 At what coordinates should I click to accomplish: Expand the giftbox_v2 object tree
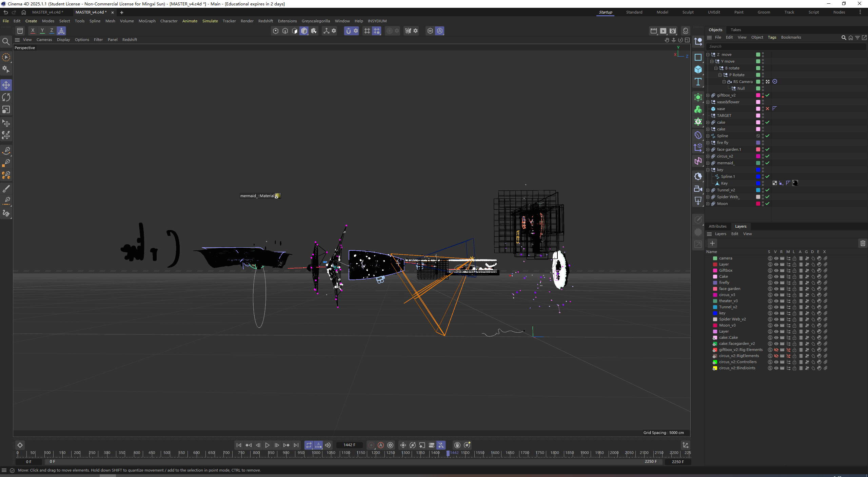click(x=708, y=95)
